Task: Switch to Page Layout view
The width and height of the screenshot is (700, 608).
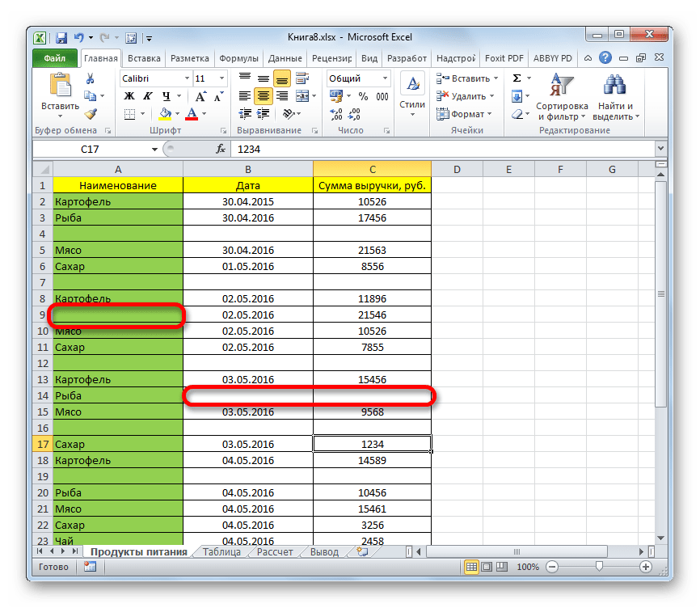Action: pyautogui.click(x=487, y=567)
